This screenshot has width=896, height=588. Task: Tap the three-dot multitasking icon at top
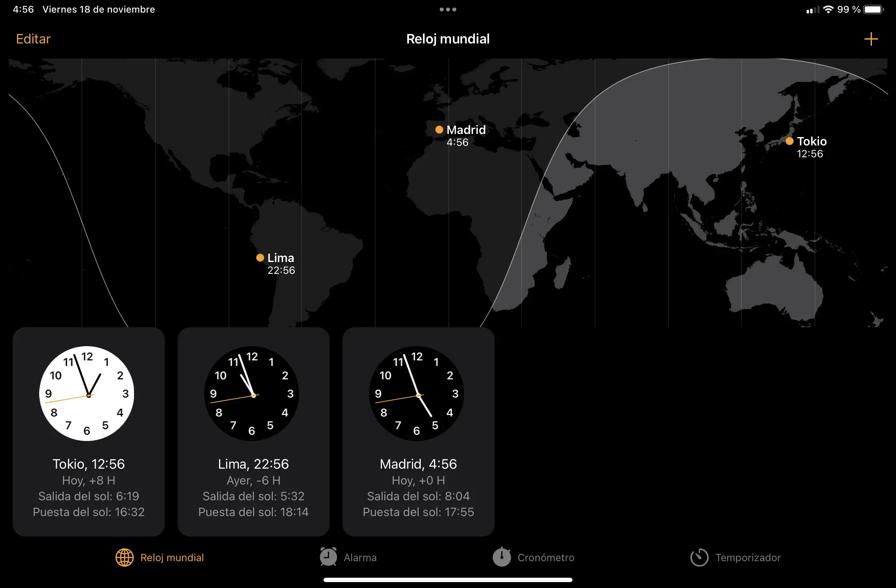point(448,9)
